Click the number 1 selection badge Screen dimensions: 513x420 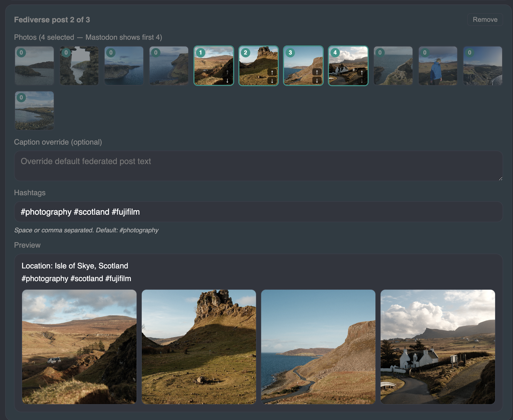coord(200,53)
